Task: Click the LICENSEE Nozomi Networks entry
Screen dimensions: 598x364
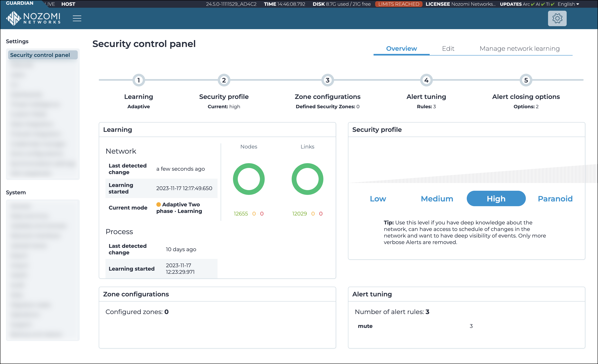Action: click(460, 4)
